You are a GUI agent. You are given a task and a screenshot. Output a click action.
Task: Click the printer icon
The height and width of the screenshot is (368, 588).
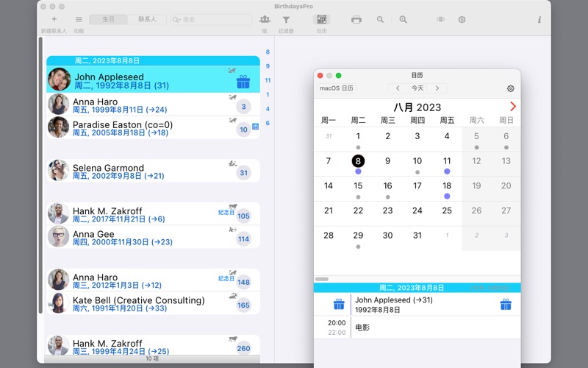click(356, 20)
